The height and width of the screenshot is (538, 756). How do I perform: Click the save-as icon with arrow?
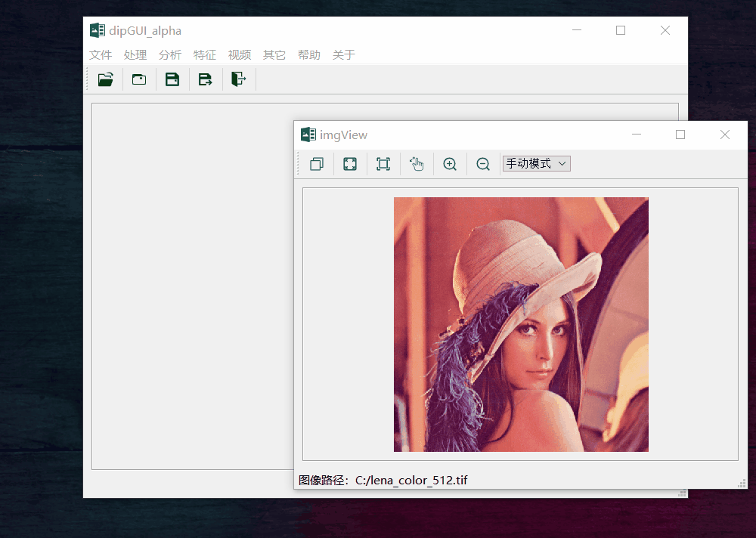pos(206,79)
